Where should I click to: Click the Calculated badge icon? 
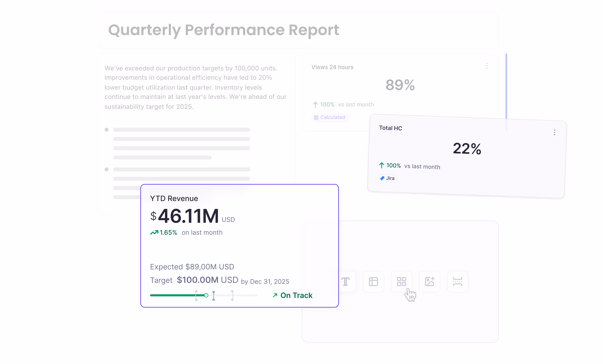(x=316, y=117)
